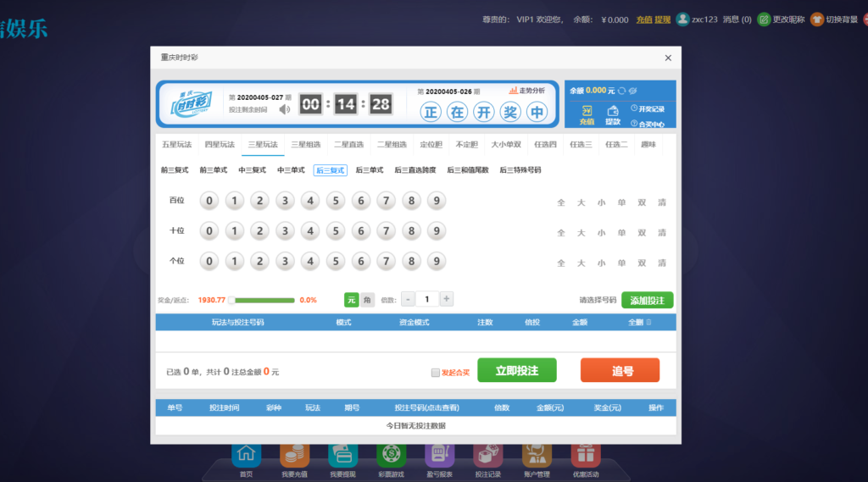The image size is (868, 482).
Task: Open 彩票游戏 lottery games dock icon
Action: pyautogui.click(x=391, y=457)
